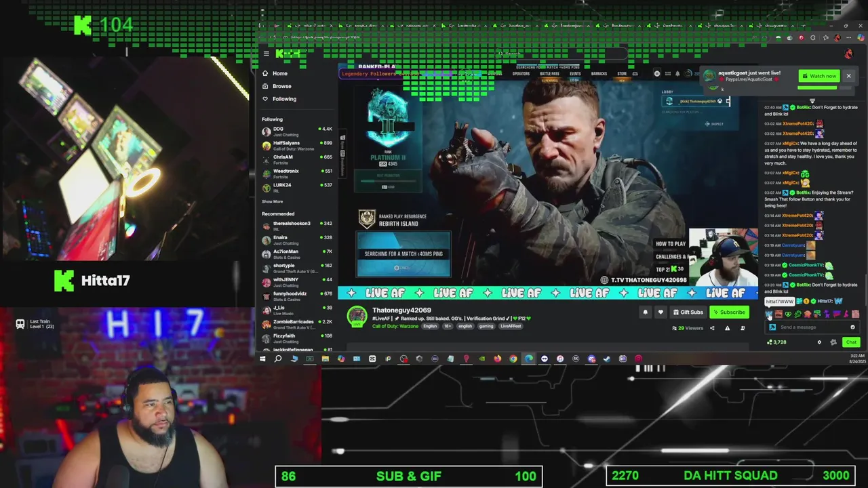Select the 18+ tag

click(x=446, y=326)
